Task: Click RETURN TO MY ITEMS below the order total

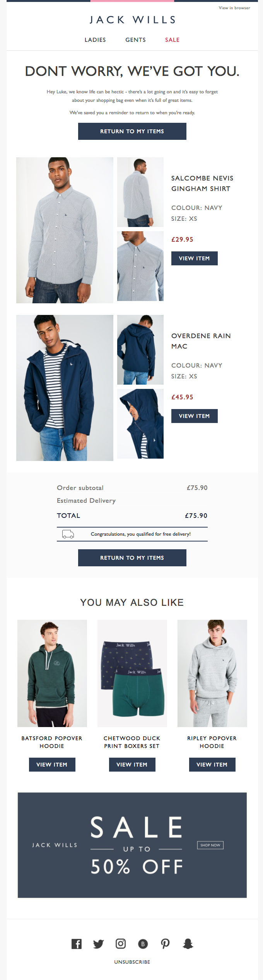Action: point(132,558)
